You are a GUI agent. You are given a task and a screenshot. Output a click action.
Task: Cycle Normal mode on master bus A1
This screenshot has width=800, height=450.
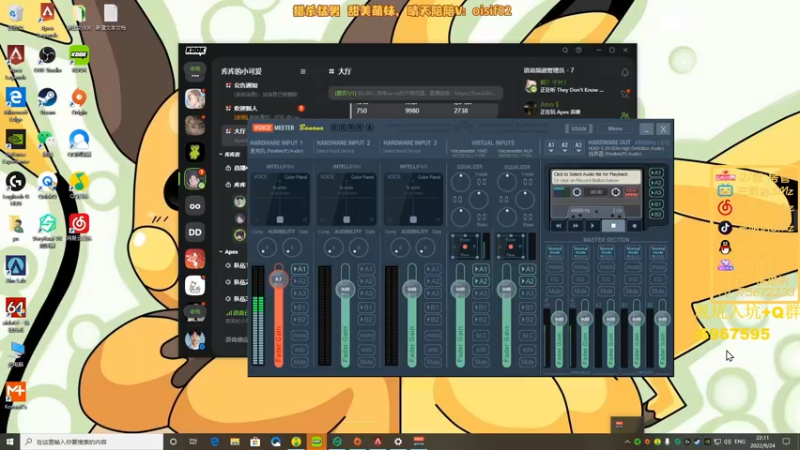pos(555,251)
